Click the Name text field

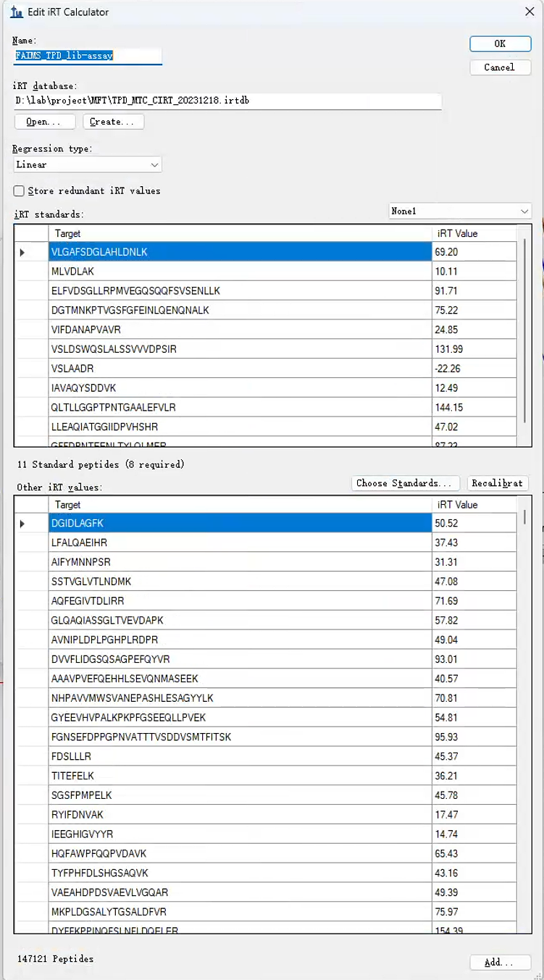(87, 56)
